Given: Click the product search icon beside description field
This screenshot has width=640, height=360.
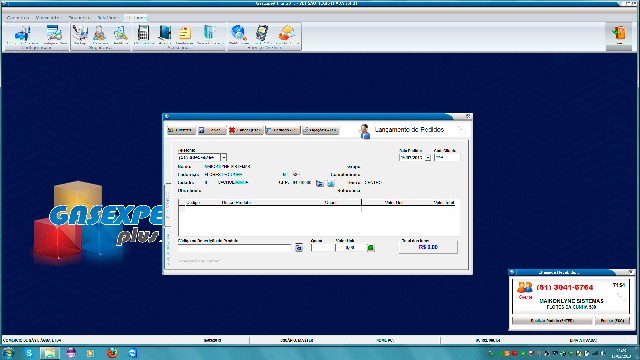Looking at the screenshot, I should (299, 247).
